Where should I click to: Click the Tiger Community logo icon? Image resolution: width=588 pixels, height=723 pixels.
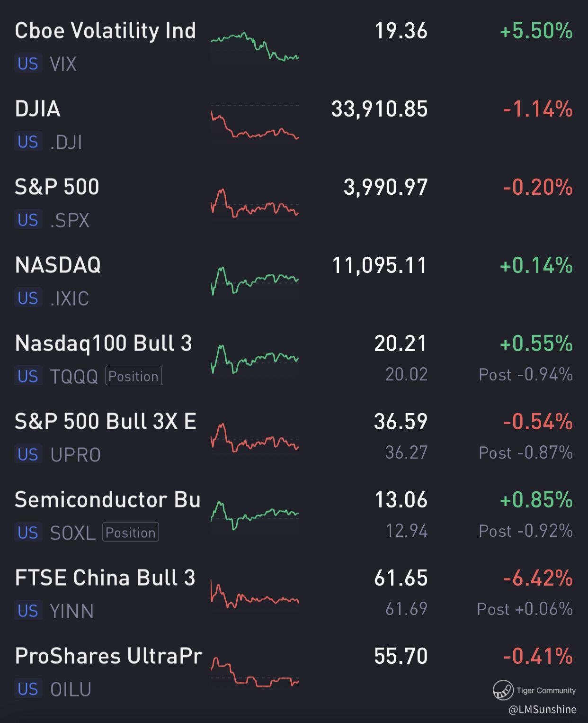503,690
